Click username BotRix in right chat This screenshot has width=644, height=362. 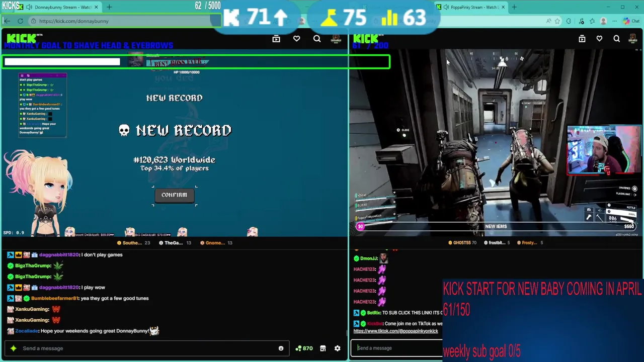[374, 313]
